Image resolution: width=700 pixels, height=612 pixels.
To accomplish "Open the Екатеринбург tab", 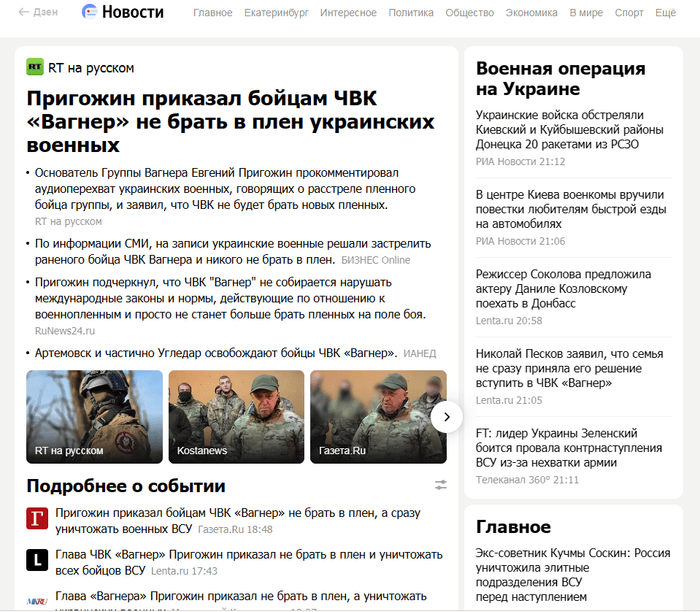I will click(x=276, y=13).
